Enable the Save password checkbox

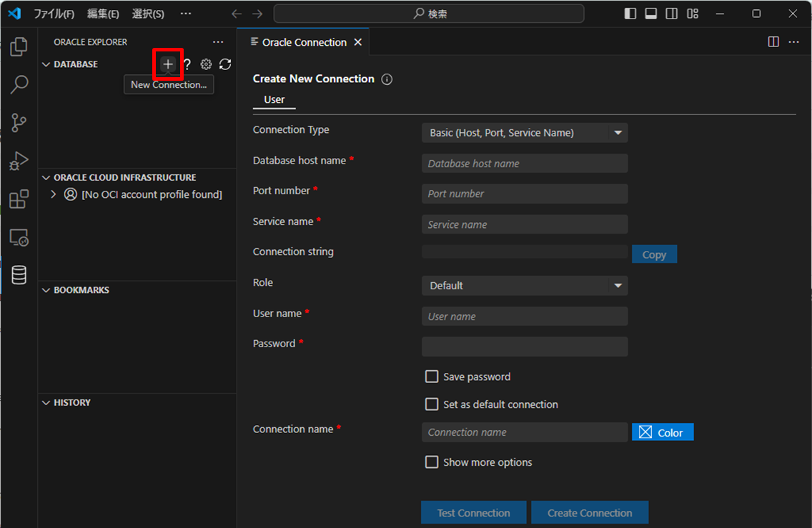pos(432,377)
